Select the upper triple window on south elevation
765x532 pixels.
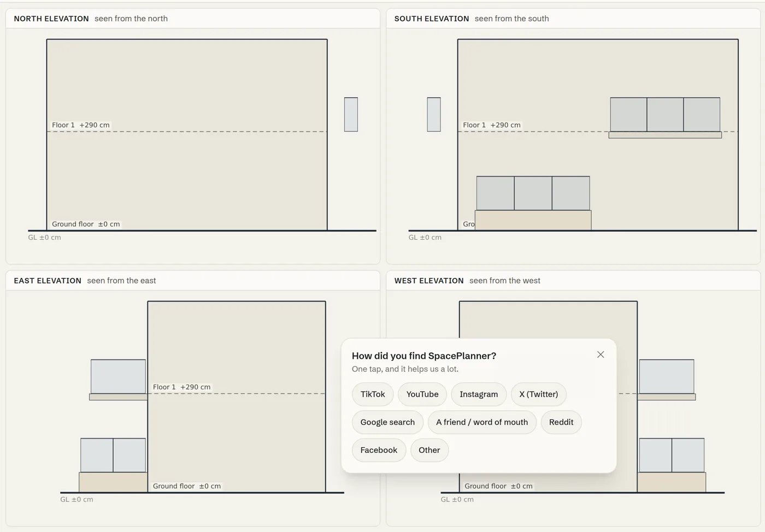[665, 115]
